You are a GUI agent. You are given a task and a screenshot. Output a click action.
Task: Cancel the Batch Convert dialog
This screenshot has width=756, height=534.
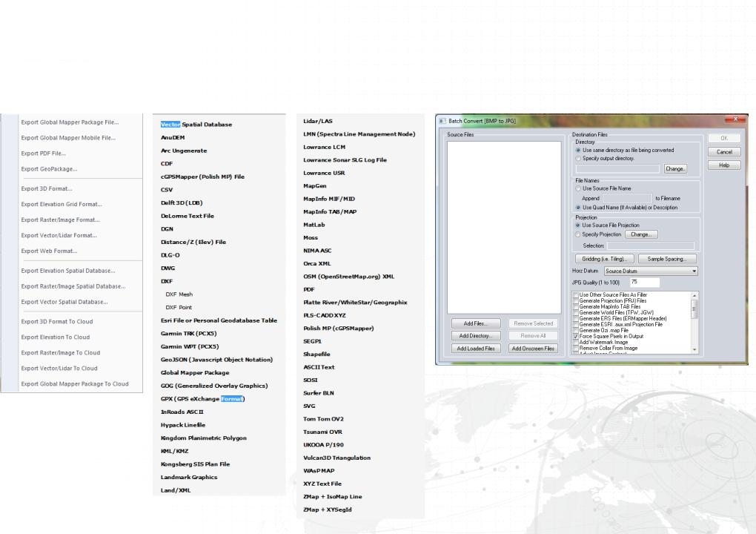[724, 152]
